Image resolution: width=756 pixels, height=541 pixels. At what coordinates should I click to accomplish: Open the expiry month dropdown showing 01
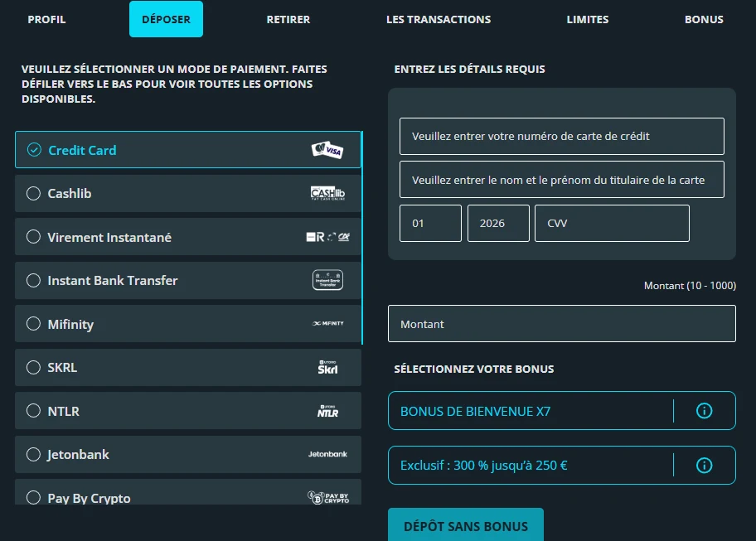pos(430,223)
